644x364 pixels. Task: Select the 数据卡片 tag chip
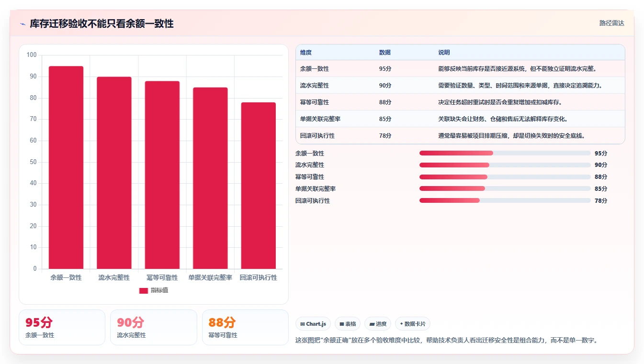[x=413, y=324]
